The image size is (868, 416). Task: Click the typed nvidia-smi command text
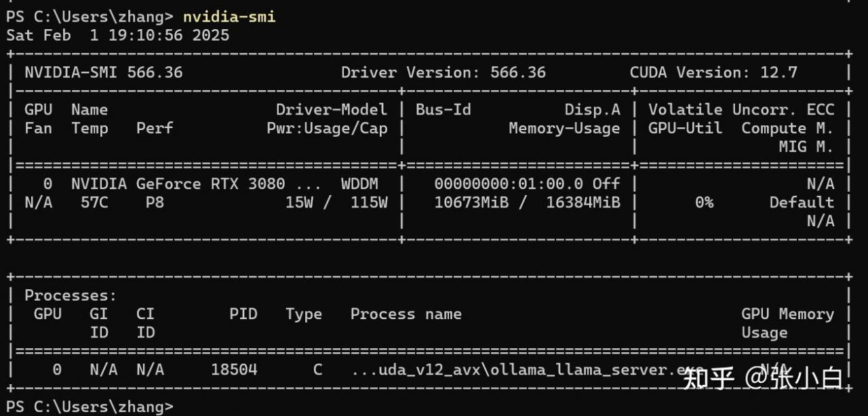pos(229,17)
